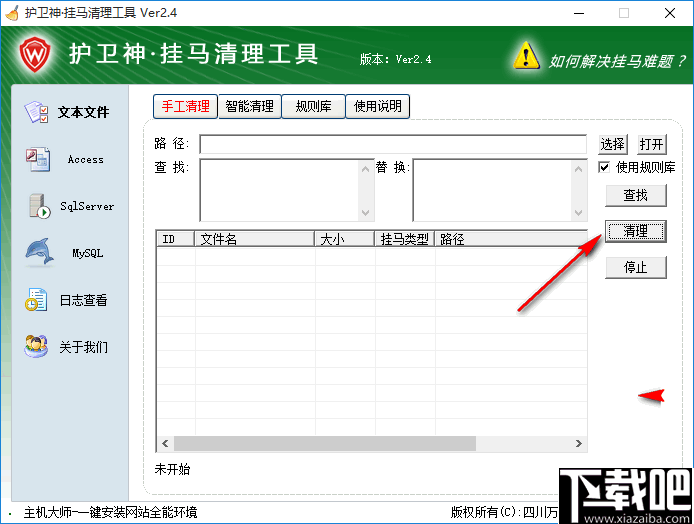Click the 版权所有 copyright text
The image size is (694, 524).
(504, 512)
